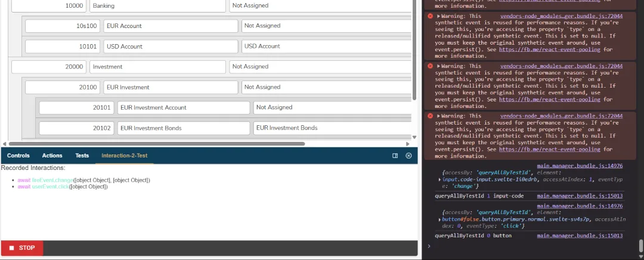The height and width of the screenshot is (260, 644).
Task: Click the EUR Investment name field
Action: point(171,88)
